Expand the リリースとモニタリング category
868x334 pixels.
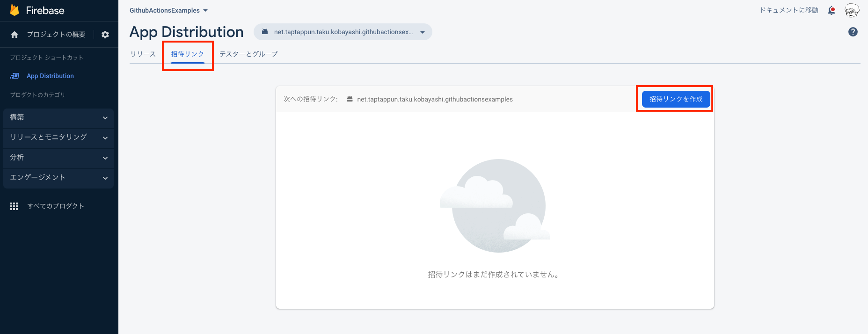coord(58,138)
